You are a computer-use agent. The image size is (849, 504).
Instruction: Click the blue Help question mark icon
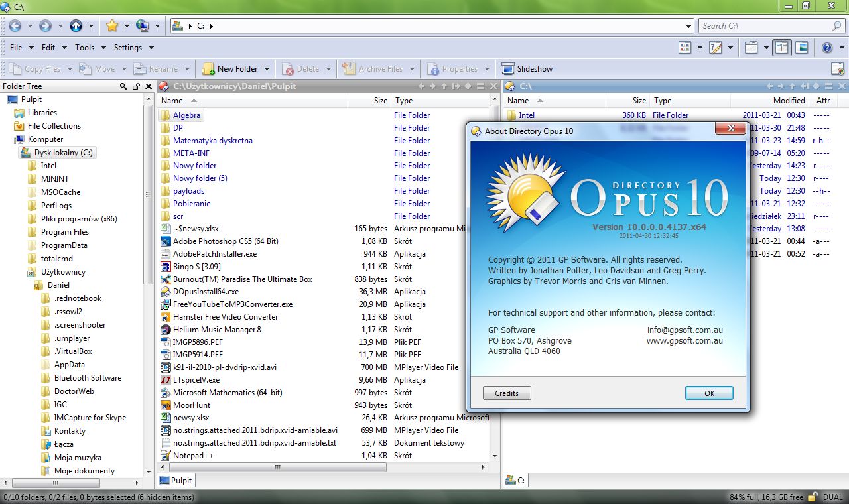[827, 48]
